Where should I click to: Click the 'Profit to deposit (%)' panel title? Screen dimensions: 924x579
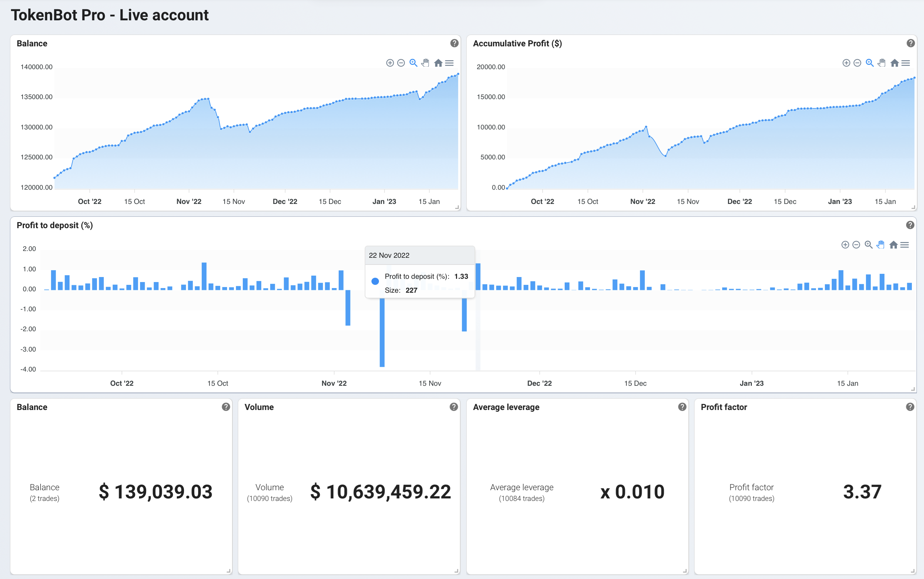click(x=55, y=225)
